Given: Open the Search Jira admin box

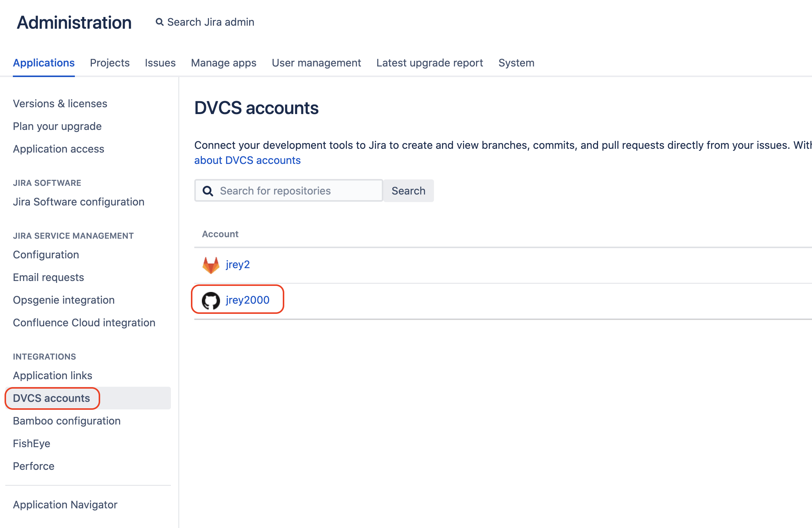Looking at the screenshot, I should 205,22.
